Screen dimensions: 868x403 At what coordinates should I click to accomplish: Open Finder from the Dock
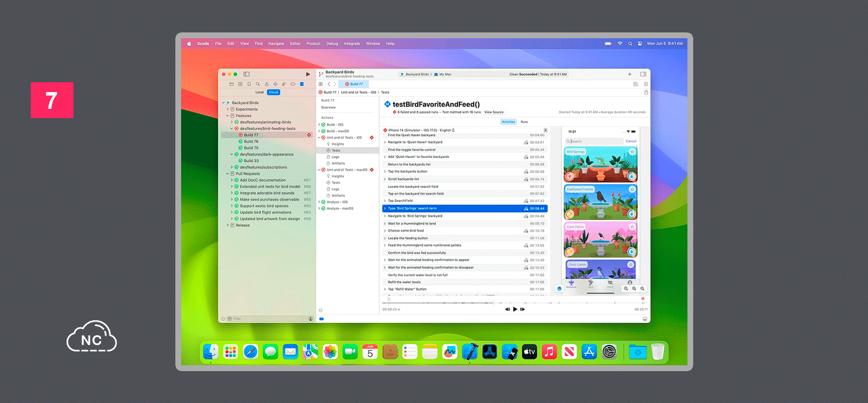(211, 351)
